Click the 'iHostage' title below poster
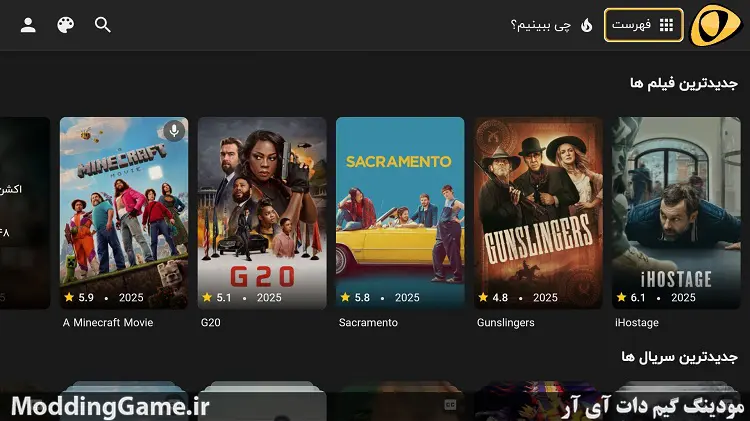 tap(637, 323)
